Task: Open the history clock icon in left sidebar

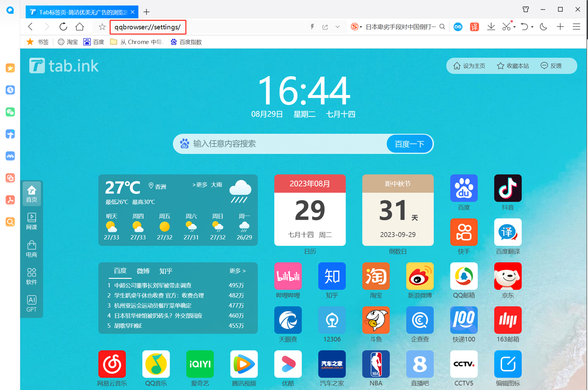Action: click(10, 90)
